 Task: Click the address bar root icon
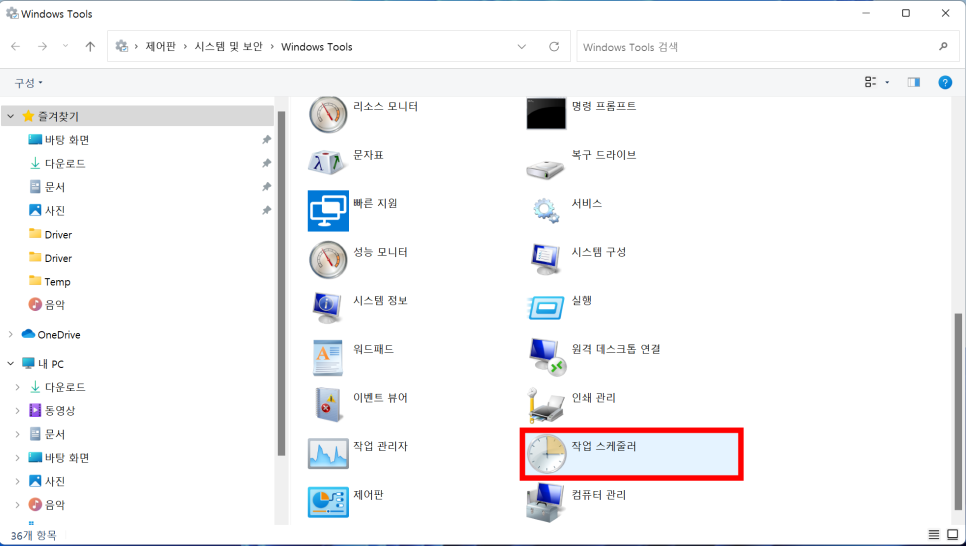click(122, 46)
